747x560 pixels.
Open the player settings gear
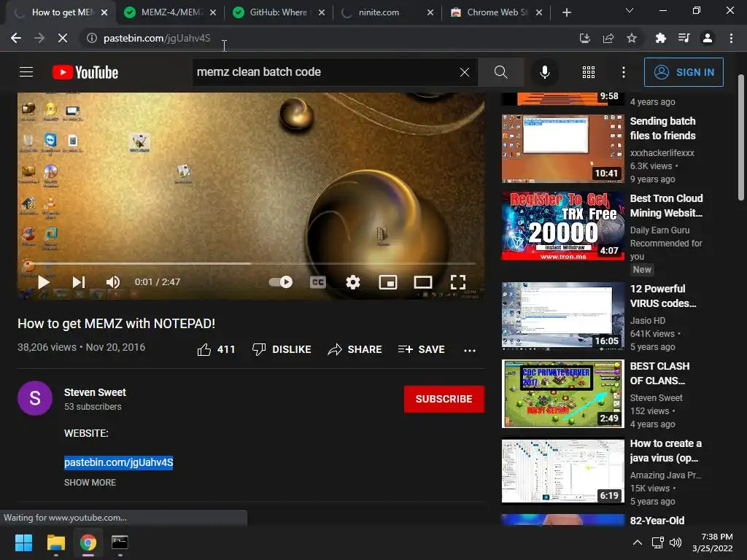point(352,282)
